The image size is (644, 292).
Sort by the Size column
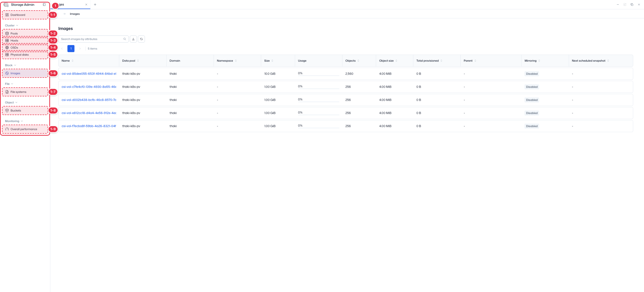coord(272,61)
